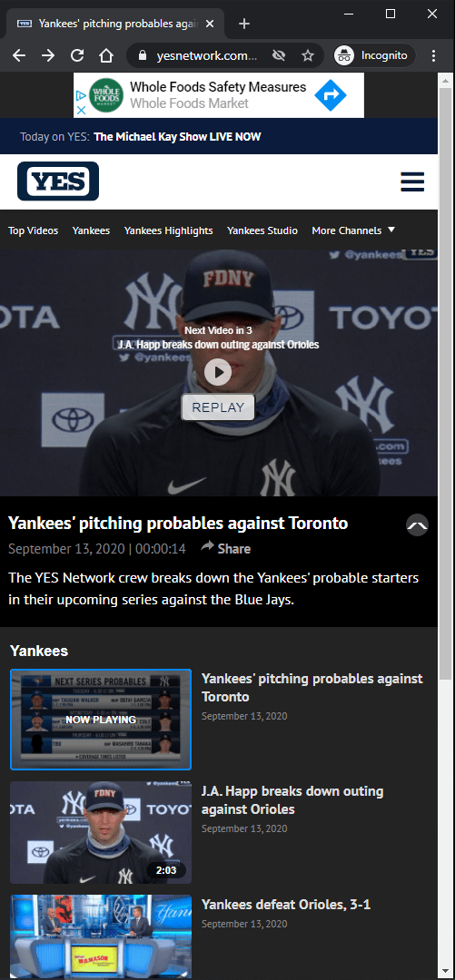This screenshot has height=980, width=455.
Task: Open the hamburger navigation menu
Action: pos(412,181)
